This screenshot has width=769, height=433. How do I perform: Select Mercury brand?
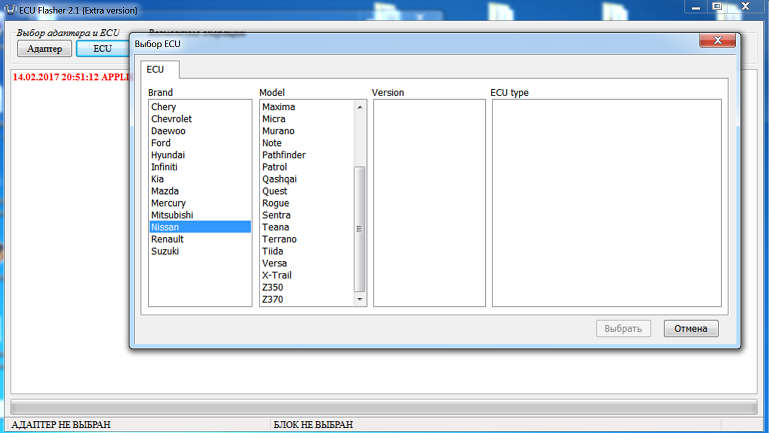pyautogui.click(x=200, y=203)
